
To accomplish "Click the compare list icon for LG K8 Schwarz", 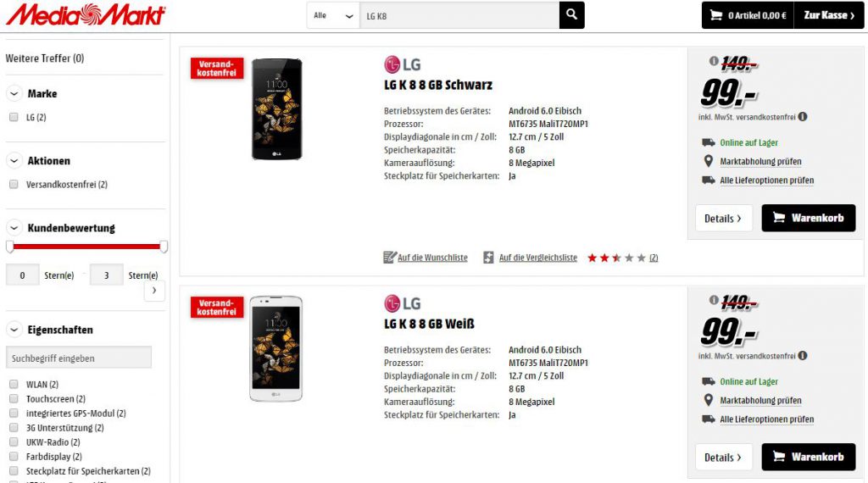I will (488, 258).
